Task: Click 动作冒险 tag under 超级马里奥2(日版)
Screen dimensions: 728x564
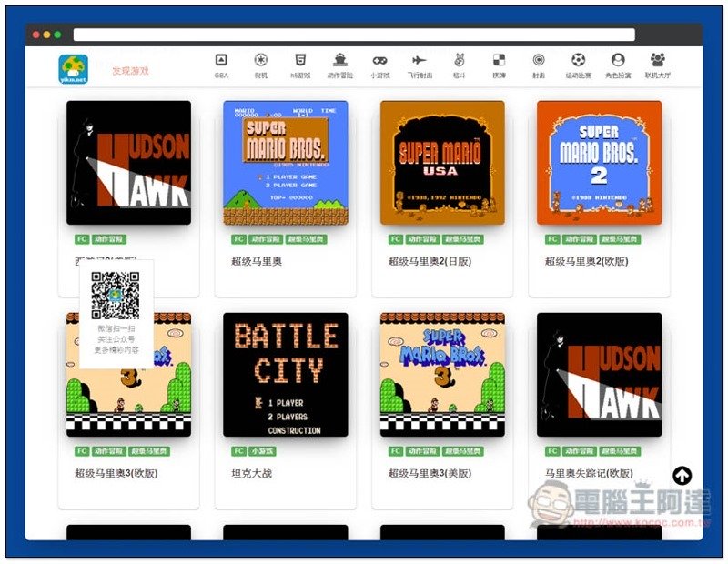Action: click(x=422, y=239)
